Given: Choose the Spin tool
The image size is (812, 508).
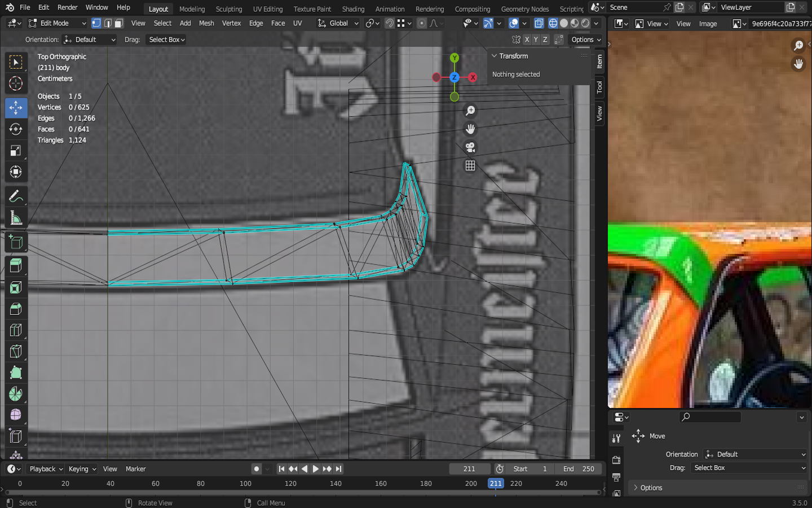Looking at the screenshot, I should tap(16, 394).
